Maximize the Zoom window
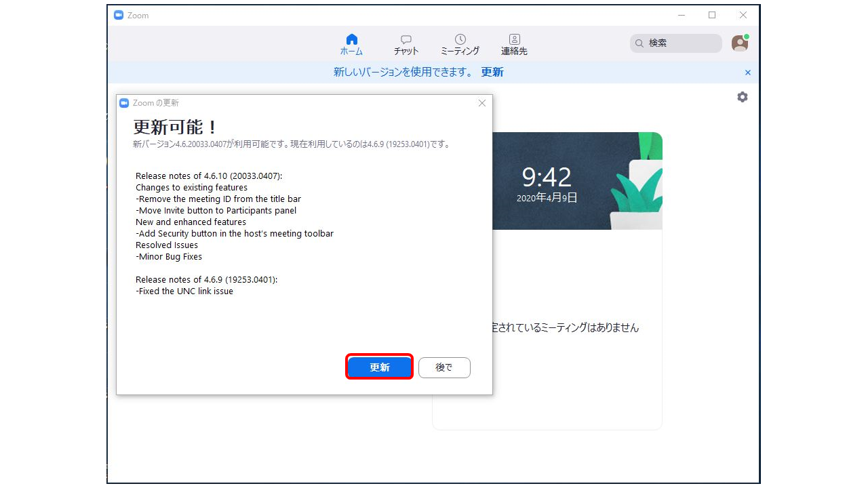 coord(712,15)
